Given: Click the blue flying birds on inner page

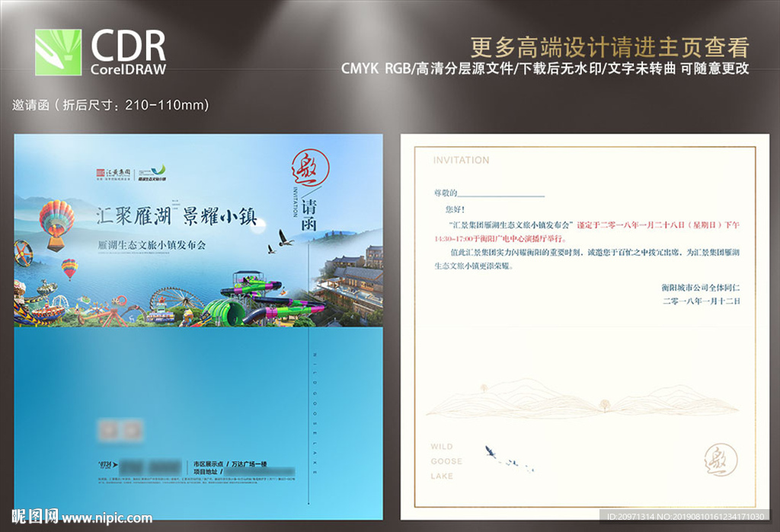Looking at the screenshot, I should point(508,459).
